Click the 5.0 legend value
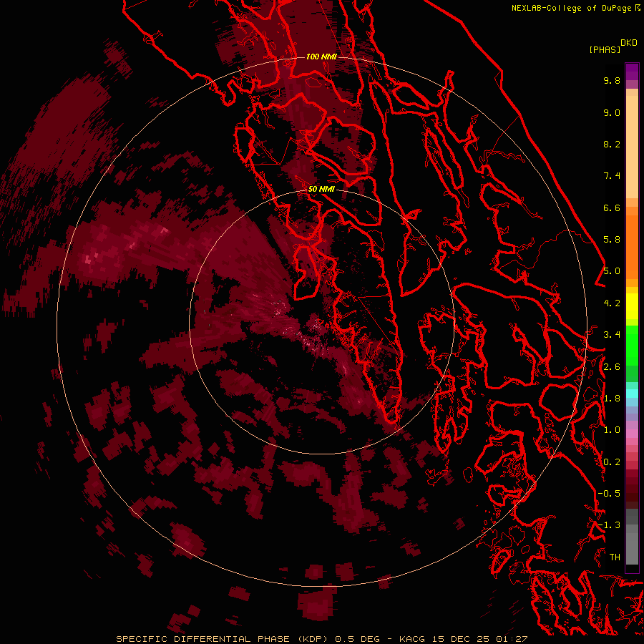The height and width of the screenshot is (644, 644). (x=612, y=271)
